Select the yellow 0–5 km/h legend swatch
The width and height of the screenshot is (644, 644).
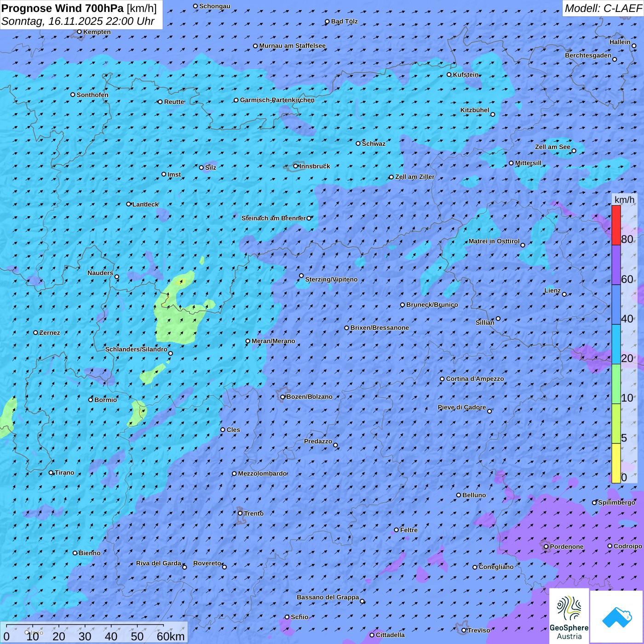pyautogui.click(x=616, y=463)
